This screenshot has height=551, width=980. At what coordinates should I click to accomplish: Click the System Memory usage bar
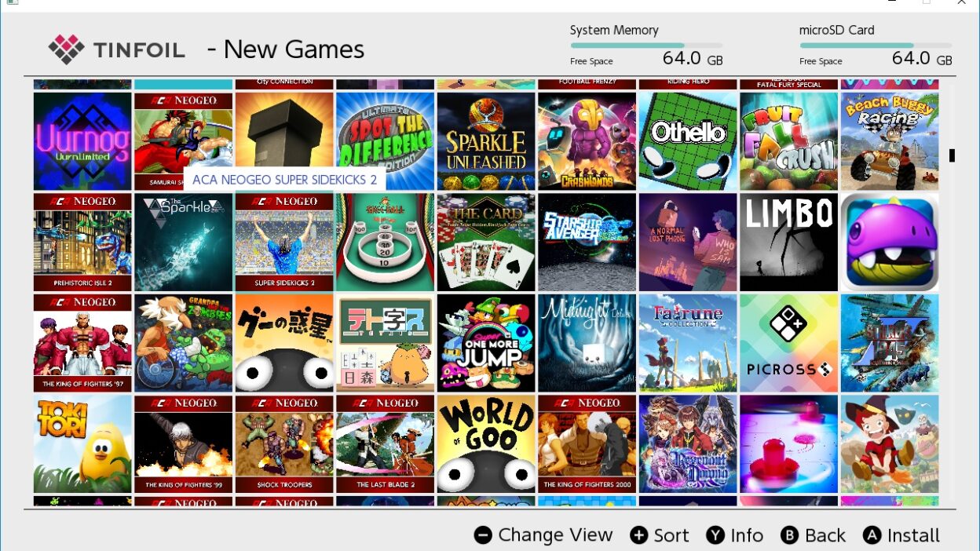coord(646,46)
